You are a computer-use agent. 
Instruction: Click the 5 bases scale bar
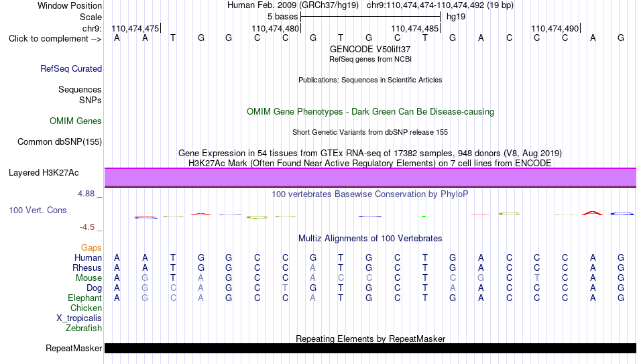click(371, 17)
